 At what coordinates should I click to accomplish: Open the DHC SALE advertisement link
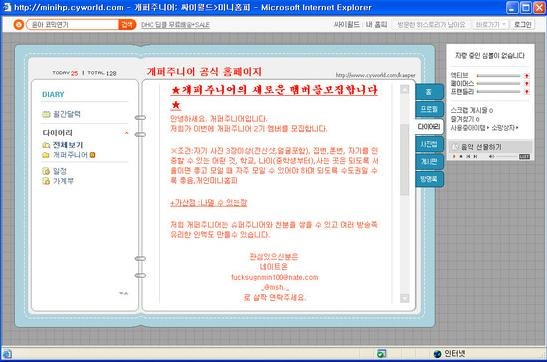click(x=175, y=25)
